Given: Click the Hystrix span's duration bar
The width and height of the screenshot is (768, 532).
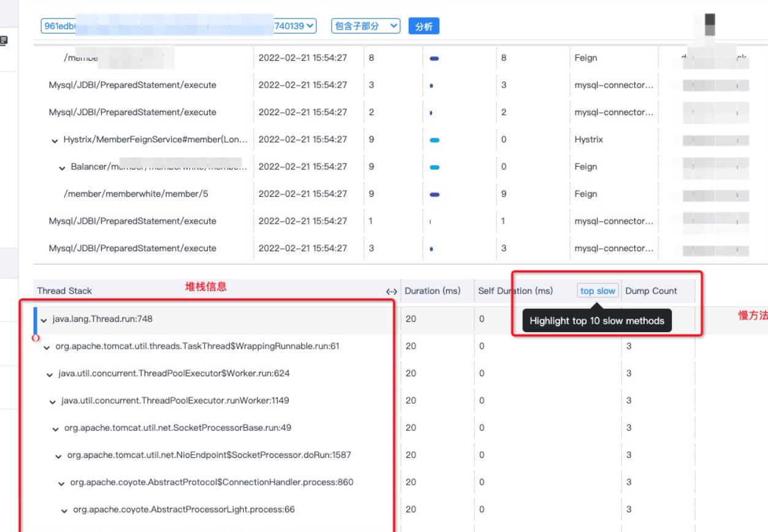Looking at the screenshot, I should [435, 140].
